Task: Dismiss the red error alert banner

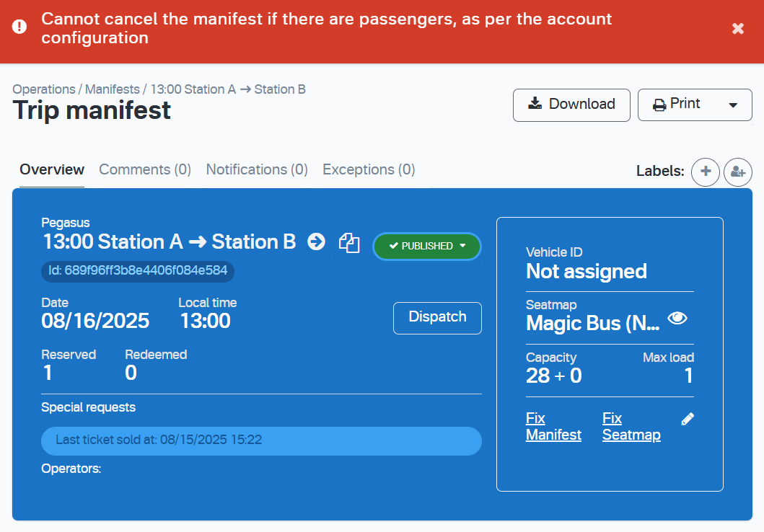Action: pyautogui.click(x=738, y=29)
